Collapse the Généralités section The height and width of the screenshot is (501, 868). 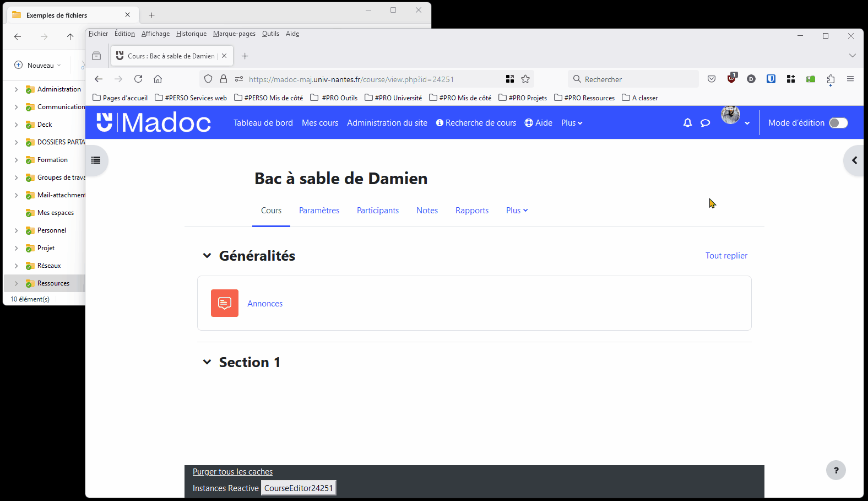pos(207,256)
